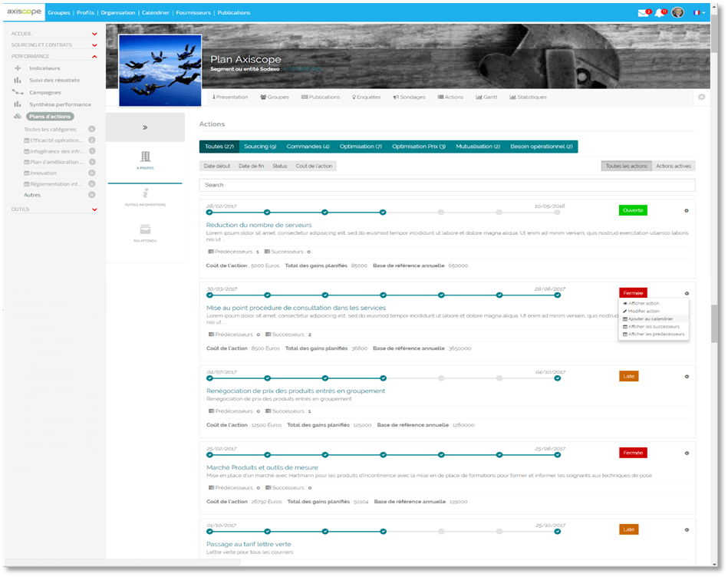
Task: Toggle to Toutes les actions view
Action: (626, 167)
